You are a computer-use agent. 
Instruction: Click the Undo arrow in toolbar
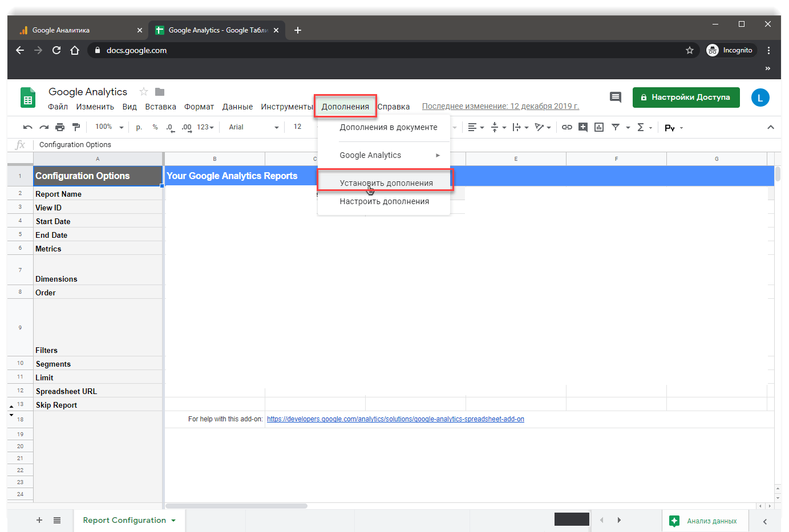tap(27, 127)
